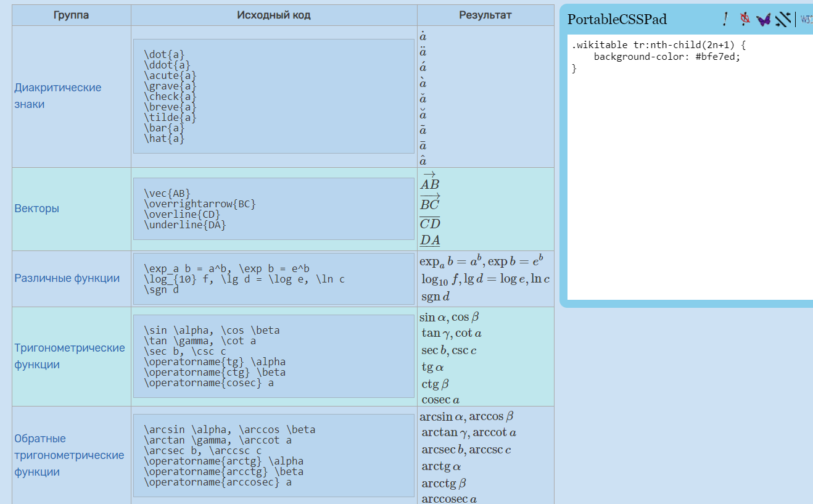Click the crossed-out red exclamation icon
This screenshot has width=813, height=504.
[x=745, y=19]
